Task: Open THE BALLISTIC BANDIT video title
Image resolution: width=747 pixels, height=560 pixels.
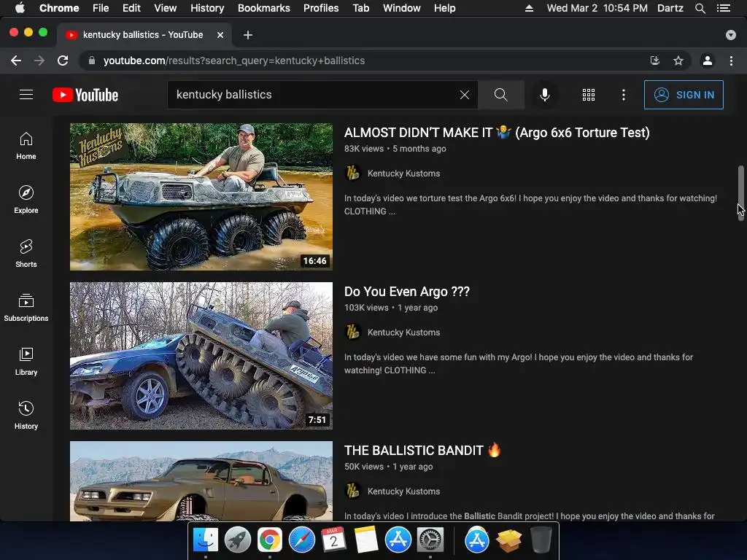Action: point(422,451)
